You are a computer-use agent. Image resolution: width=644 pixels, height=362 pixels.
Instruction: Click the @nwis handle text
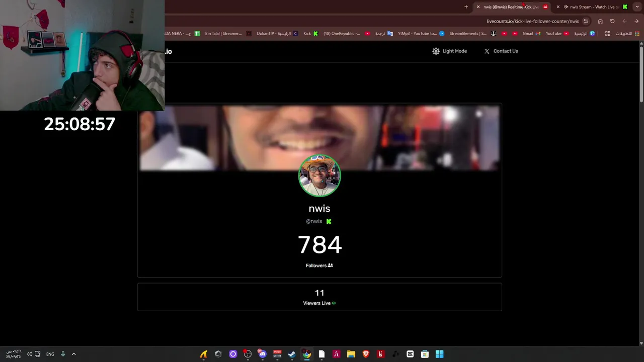tap(314, 221)
